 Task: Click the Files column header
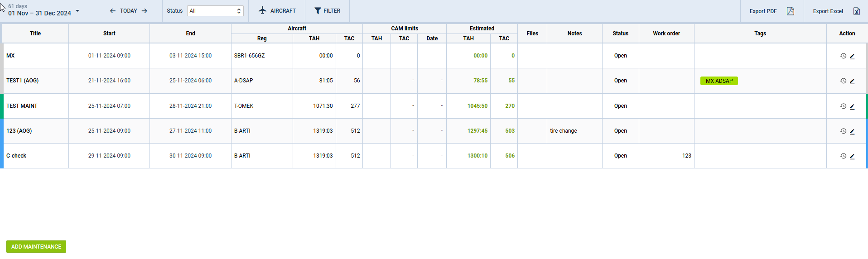point(532,34)
